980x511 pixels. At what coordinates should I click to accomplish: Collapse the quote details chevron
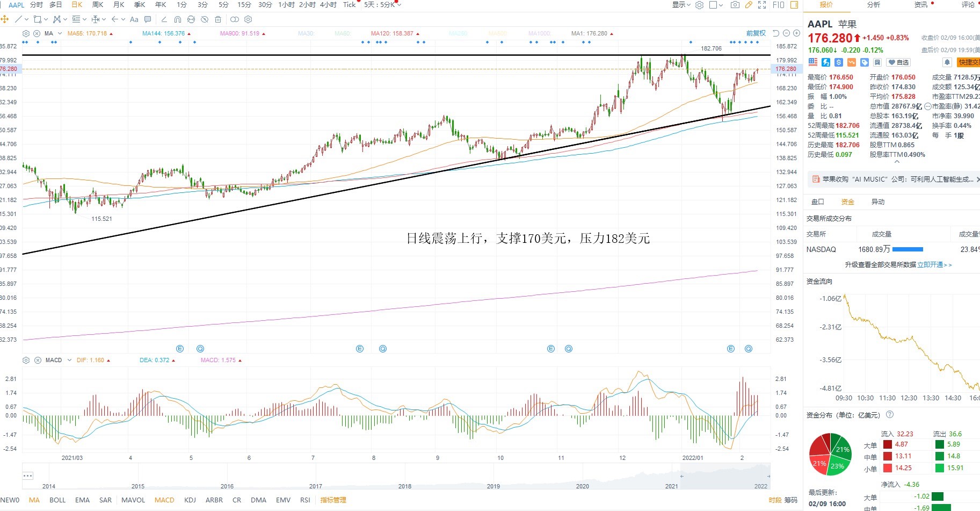tap(896, 162)
